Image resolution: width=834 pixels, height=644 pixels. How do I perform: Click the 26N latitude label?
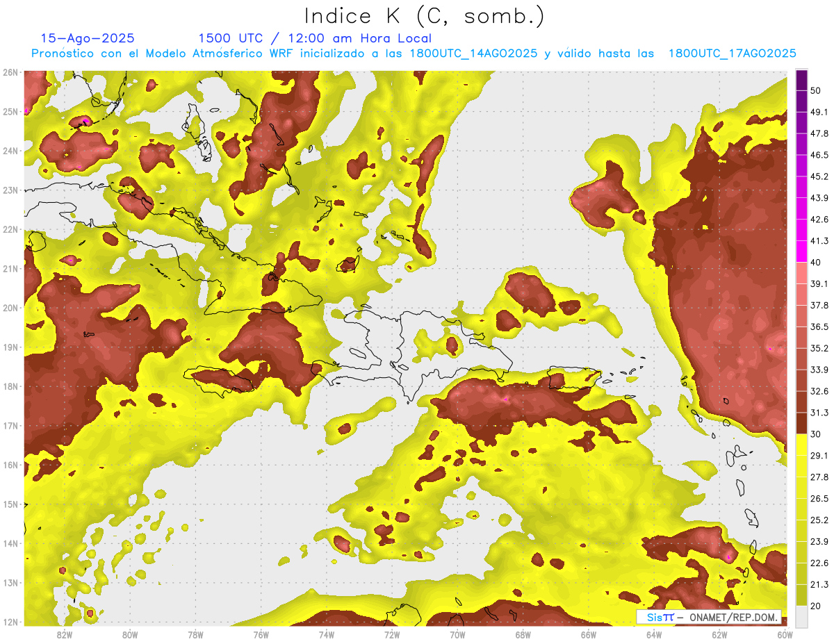[10, 72]
